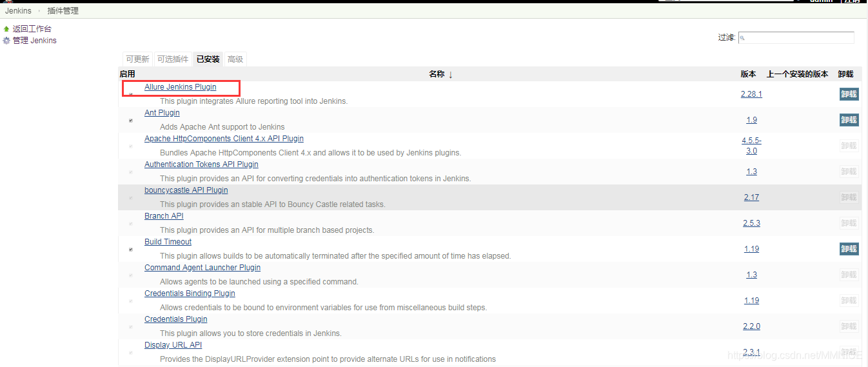868x367 pixels.
Task: Click version 4.5.5-3.0 link
Action: [x=751, y=145]
